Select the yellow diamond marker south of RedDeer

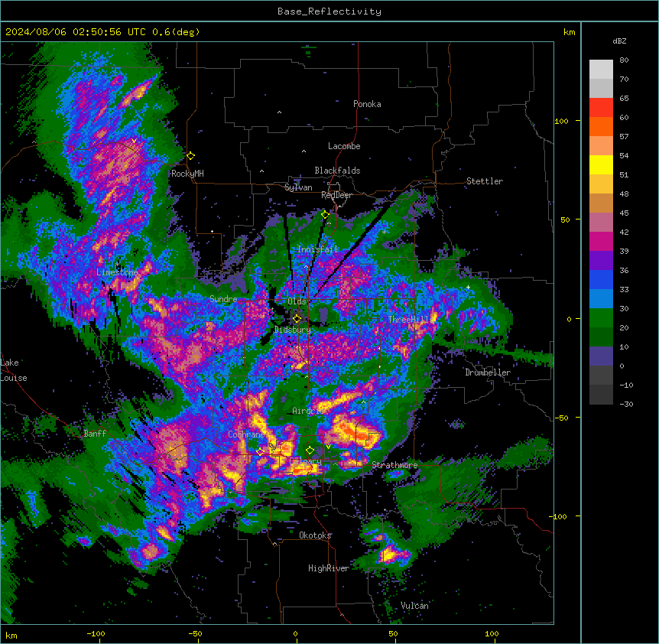tap(326, 215)
